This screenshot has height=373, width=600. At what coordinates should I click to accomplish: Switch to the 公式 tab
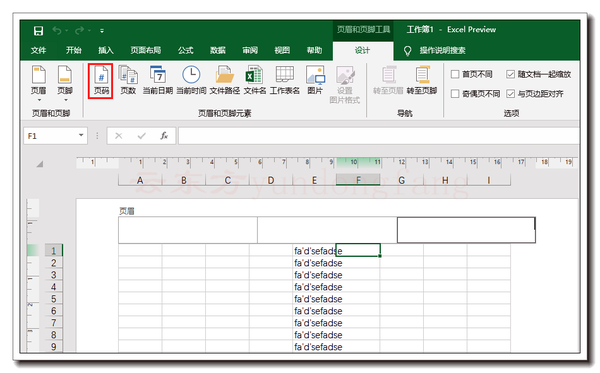coord(186,50)
